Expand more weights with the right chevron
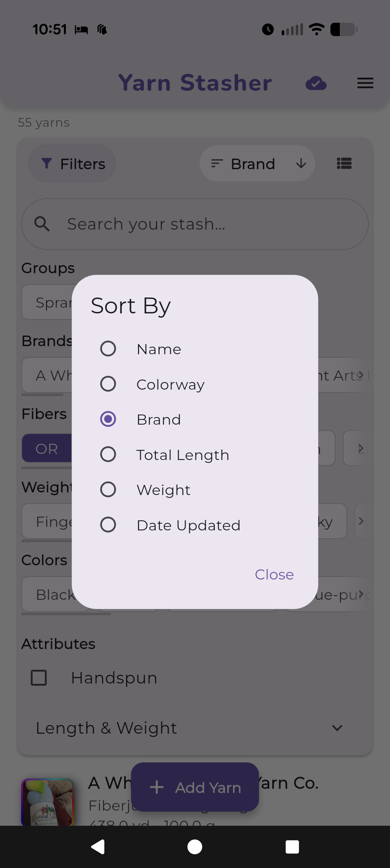The height and width of the screenshot is (868, 390). coord(361,521)
